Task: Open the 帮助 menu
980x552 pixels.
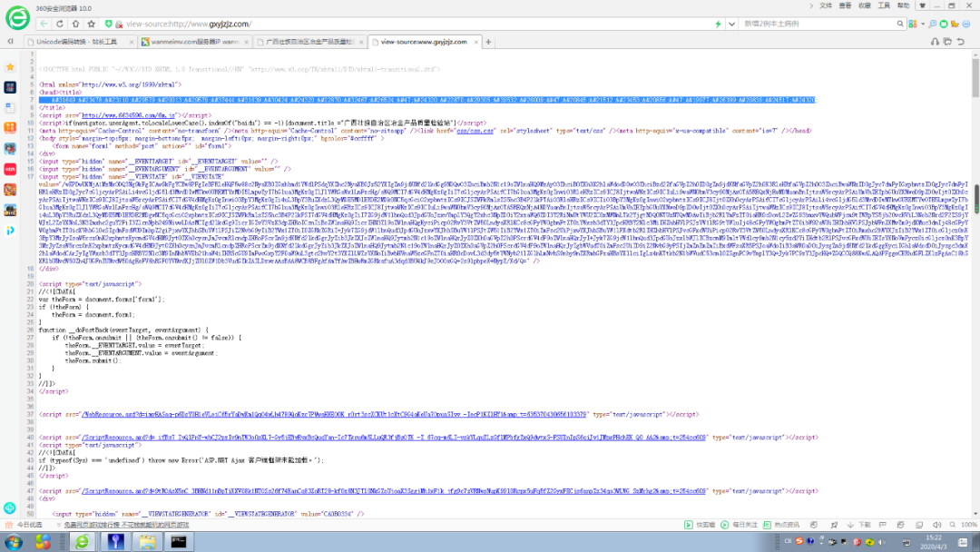Action: click(x=903, y=5)
